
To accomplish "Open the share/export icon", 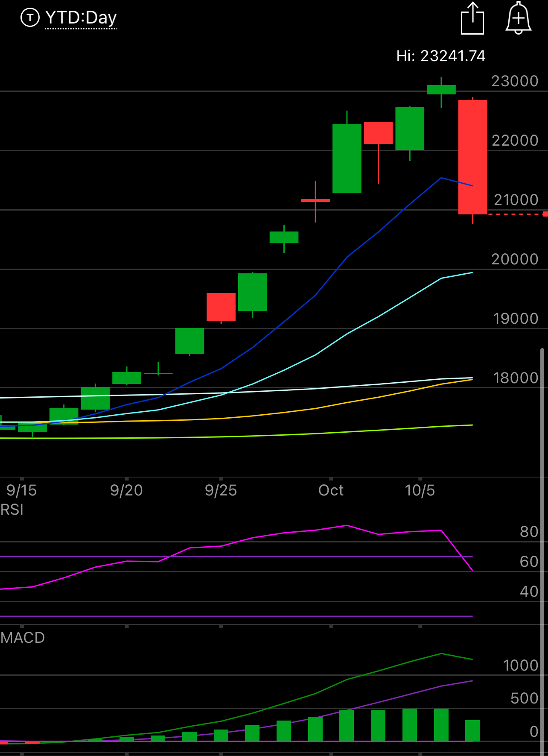I will (472, 18).
